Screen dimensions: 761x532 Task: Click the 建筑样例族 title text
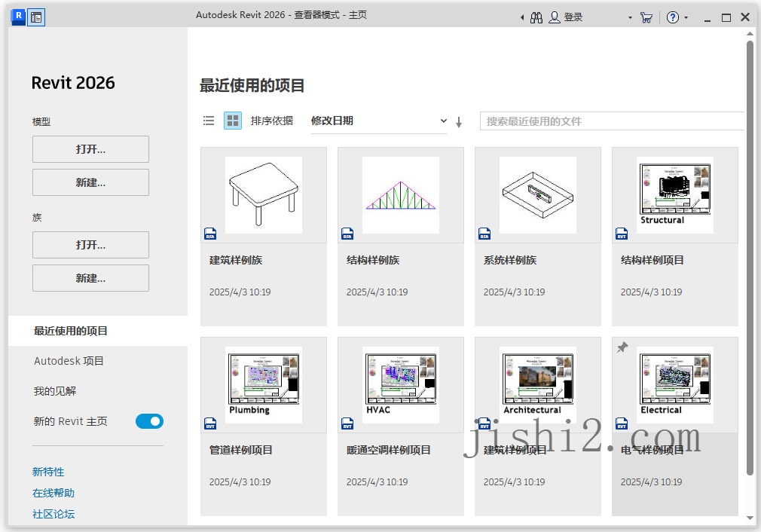[236, 260]
